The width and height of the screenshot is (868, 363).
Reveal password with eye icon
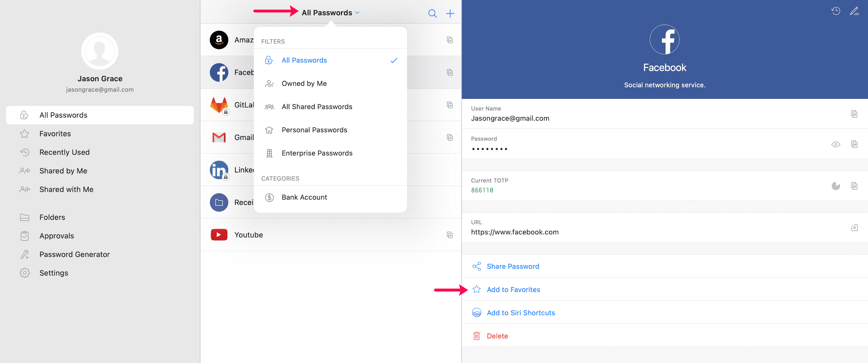click(x=835, y=144)
